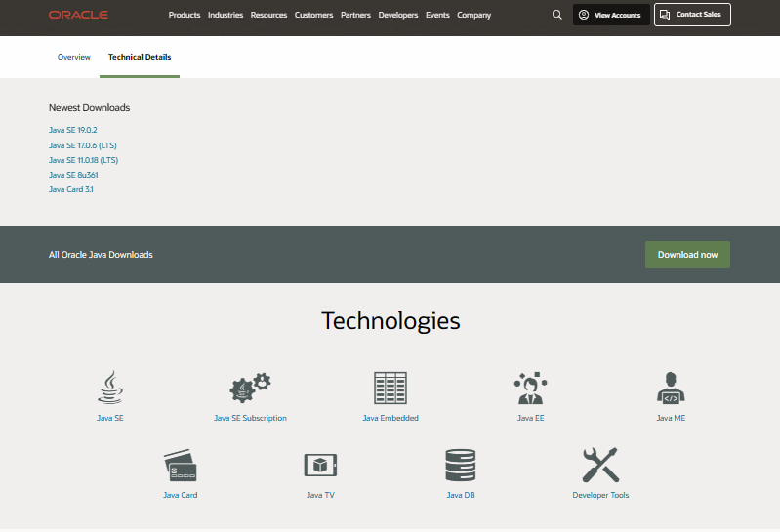
Task: Click the Oracle logo
Action: click(78, 15)
